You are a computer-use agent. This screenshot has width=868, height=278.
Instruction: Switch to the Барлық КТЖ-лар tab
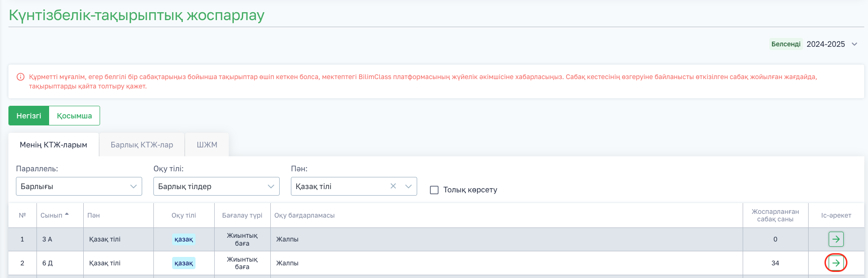tap(142, 145)
